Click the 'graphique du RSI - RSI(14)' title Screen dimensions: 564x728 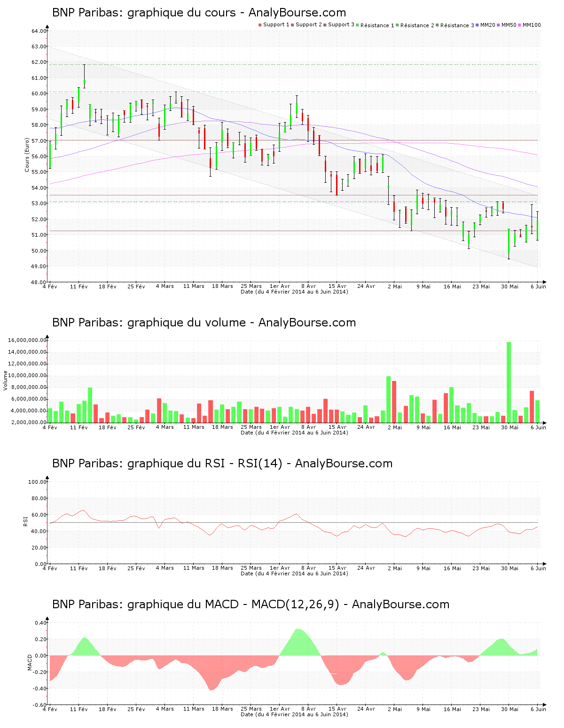(x=205, y=464)
